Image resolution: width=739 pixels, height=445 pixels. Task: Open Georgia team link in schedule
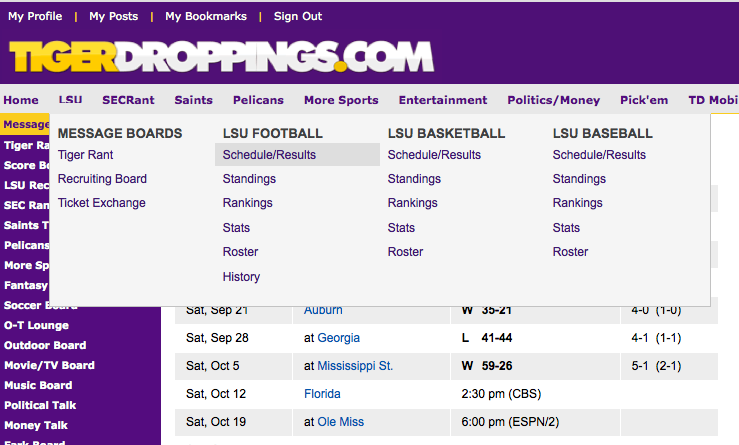(x=338, y=338)
